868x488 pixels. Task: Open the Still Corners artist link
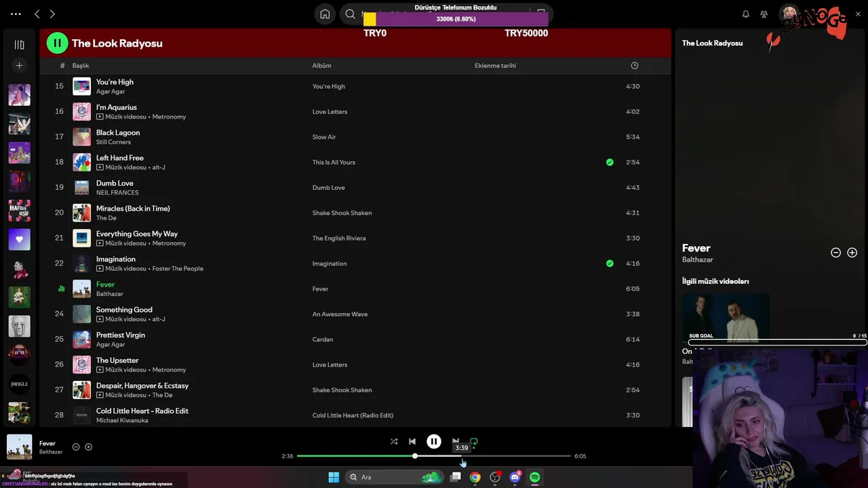[113, 142]
